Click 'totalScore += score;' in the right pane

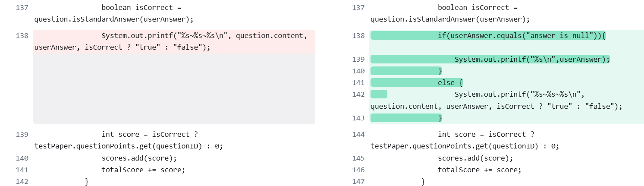479,170
